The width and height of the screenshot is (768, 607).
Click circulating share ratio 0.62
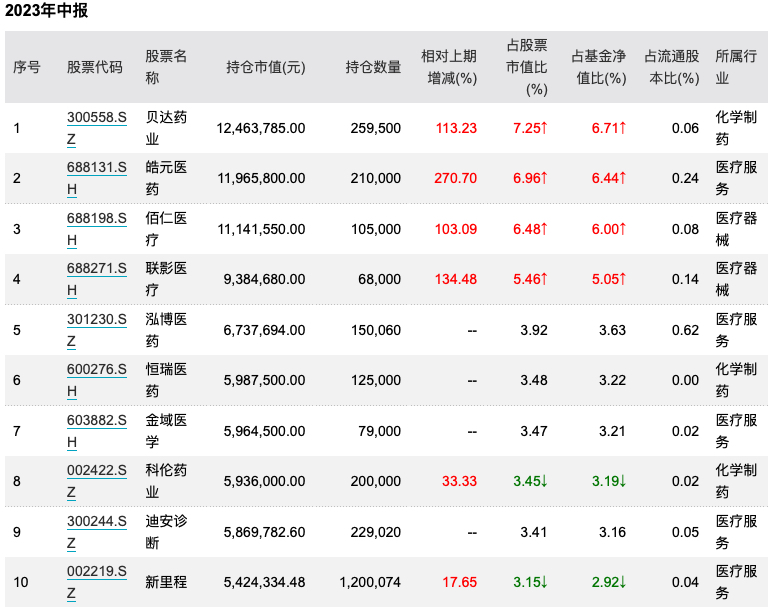coord(685,330)
